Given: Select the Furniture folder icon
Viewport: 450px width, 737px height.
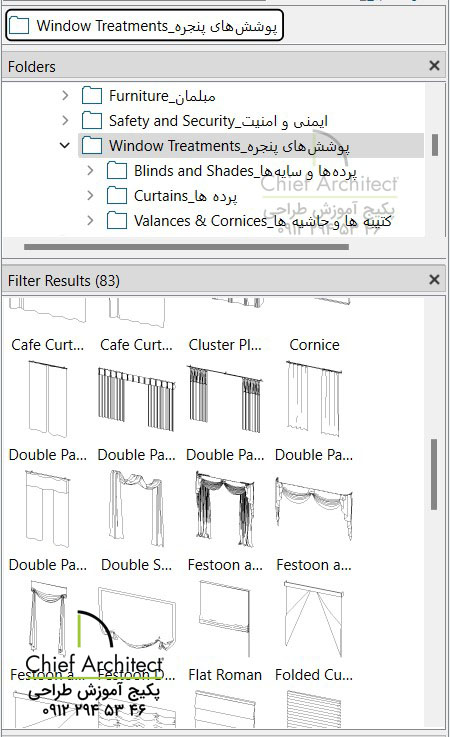Looking at the screenshot, I should (92, 96).
